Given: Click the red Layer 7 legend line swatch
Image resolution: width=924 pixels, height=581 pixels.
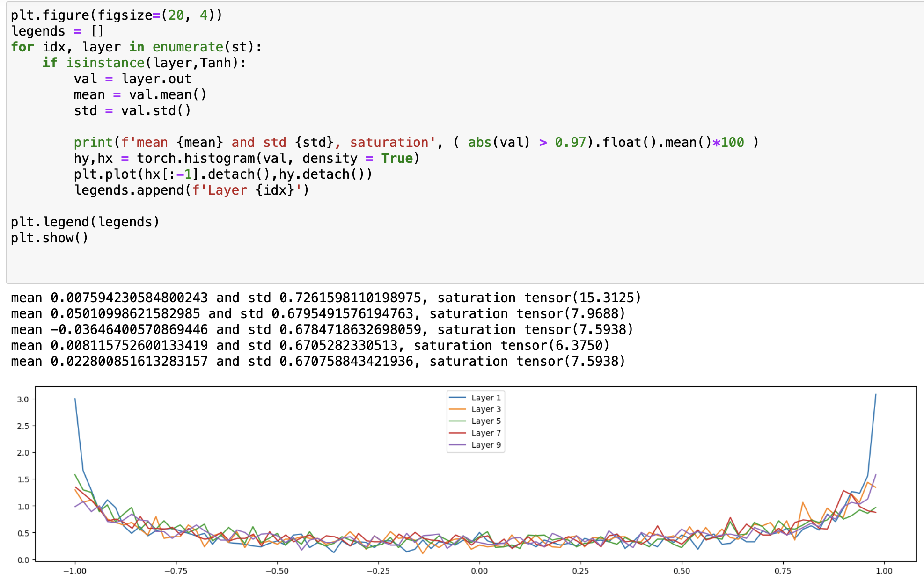Looking at the screenshot, I should pos(457,433).
